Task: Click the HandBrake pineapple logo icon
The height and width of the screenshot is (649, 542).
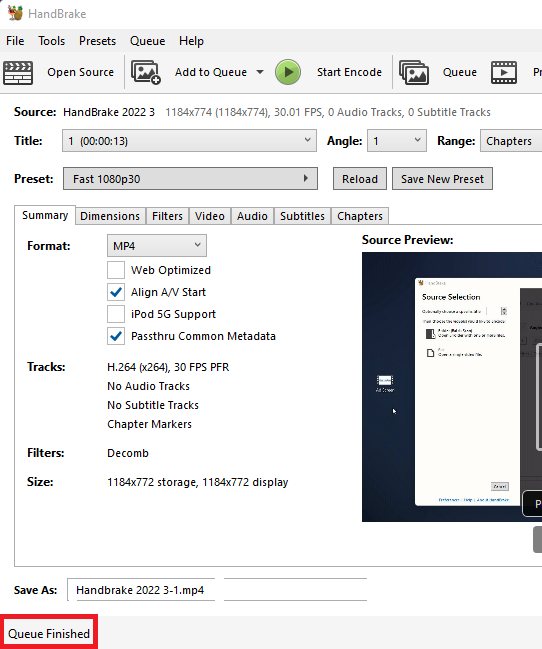Action: 15,13
